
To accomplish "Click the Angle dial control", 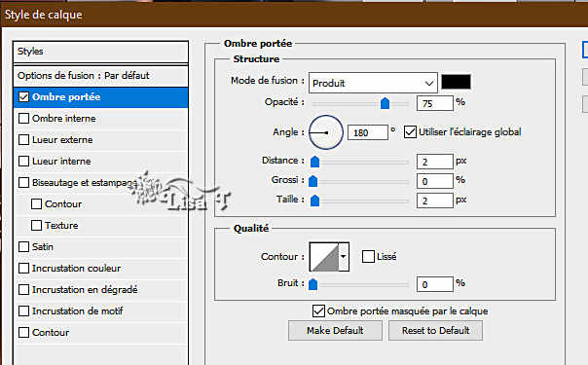I will 326,132.
